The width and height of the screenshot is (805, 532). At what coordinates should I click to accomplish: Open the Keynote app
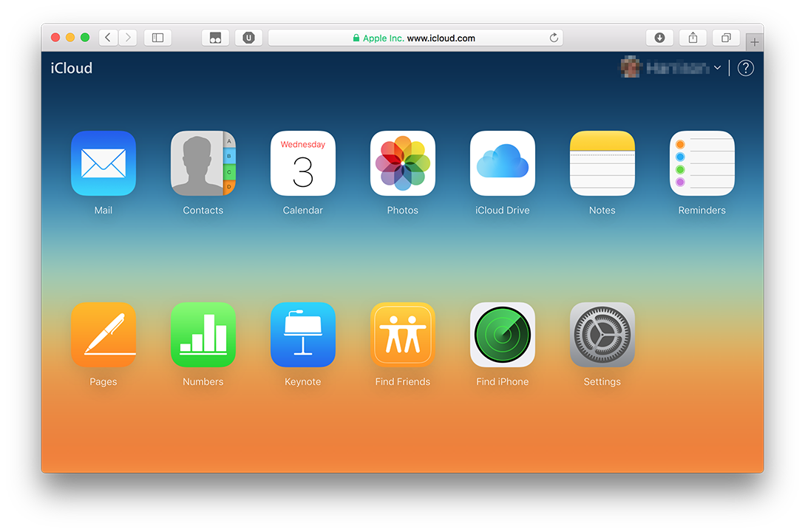click(303, 335)
